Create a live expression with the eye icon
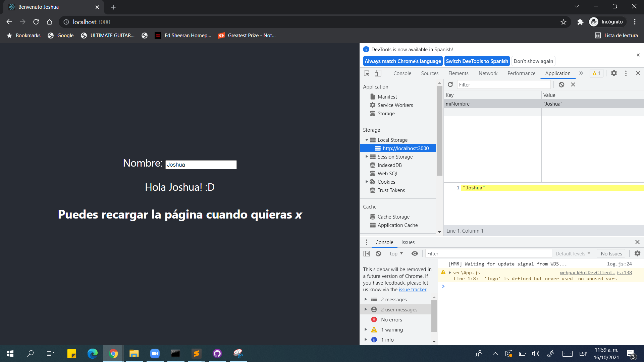The width and height of the screenshot is (644, 362). (415, 253)
